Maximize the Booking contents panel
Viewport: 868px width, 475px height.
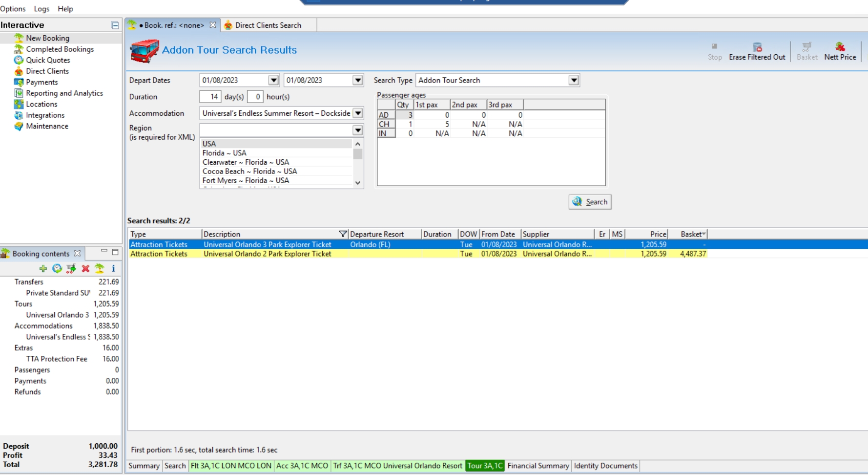coord(115,252)
